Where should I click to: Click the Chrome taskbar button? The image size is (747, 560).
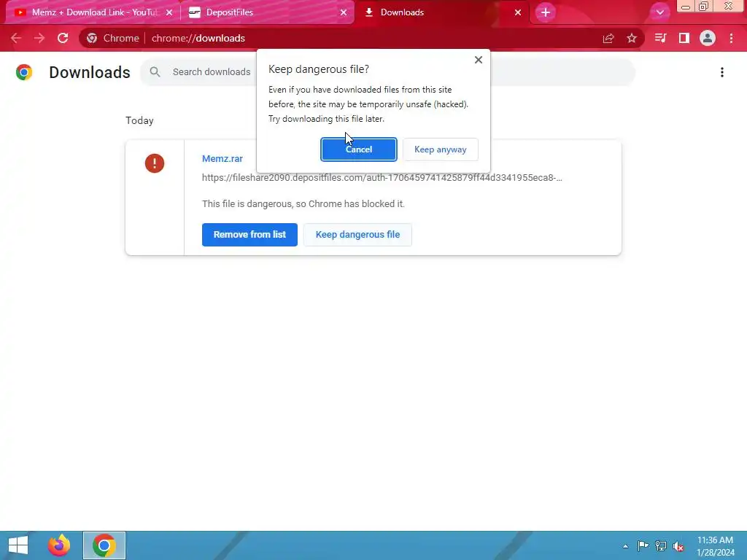[x=104, y=545]
